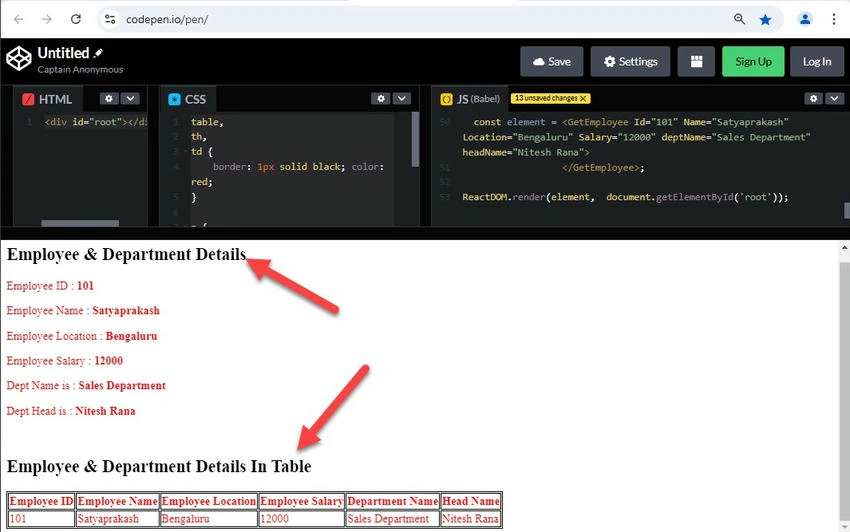This screenshot has width=850, height=532.
Task: Click 'Employee Salary : 12000' text
Action: click(x=65, y=361)
